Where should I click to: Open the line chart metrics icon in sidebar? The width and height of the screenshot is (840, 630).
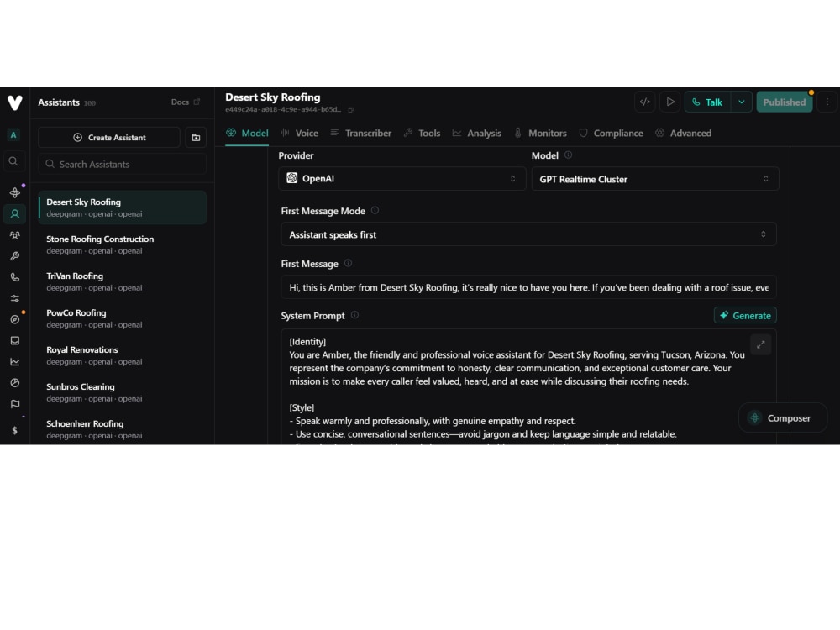tap(14, 361)
